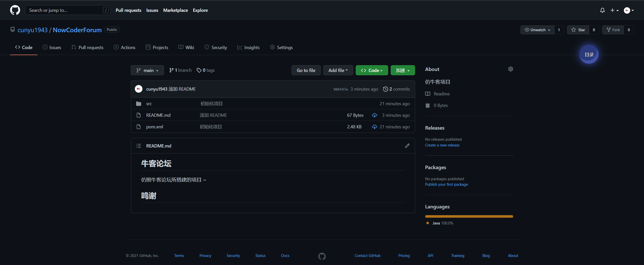Click the commit author avatar

tap(139, 89)
